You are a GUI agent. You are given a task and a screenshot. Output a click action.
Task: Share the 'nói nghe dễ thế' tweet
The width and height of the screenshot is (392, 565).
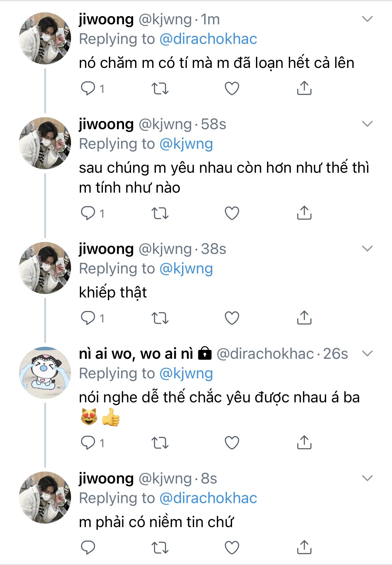[x=304, y=443]
